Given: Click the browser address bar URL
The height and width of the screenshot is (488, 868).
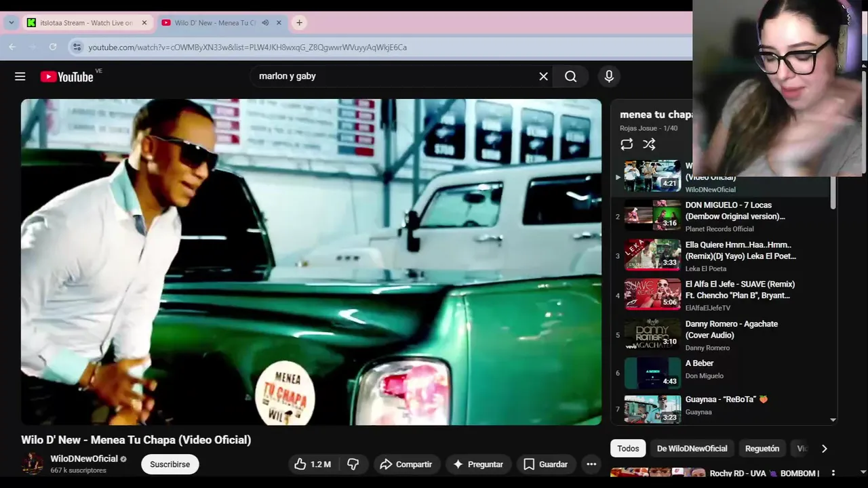Looking at the screenshot, I should (248, 47).
